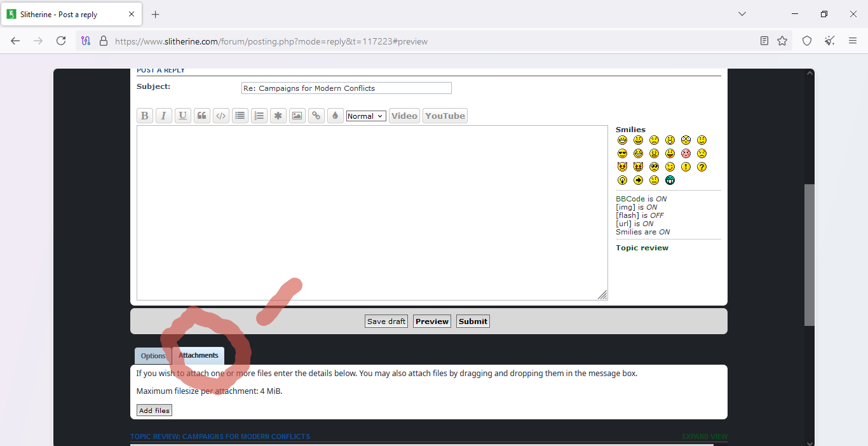868x446 pixels.
Task: Click the Subject input field
Action: tap(346, 88)
